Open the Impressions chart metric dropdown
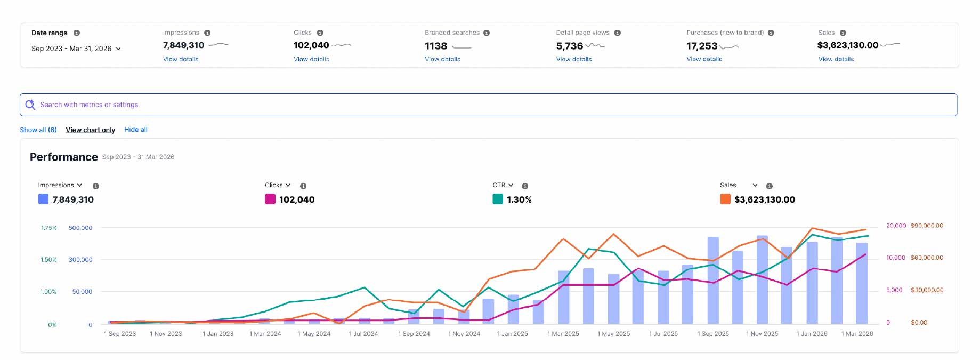The image size is (980, 360). point(60,185)
